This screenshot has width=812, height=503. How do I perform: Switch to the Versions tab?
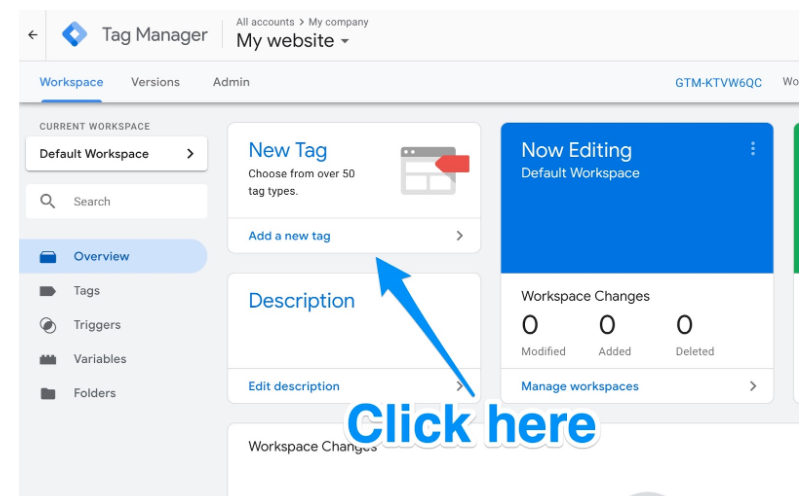point(155,82)
